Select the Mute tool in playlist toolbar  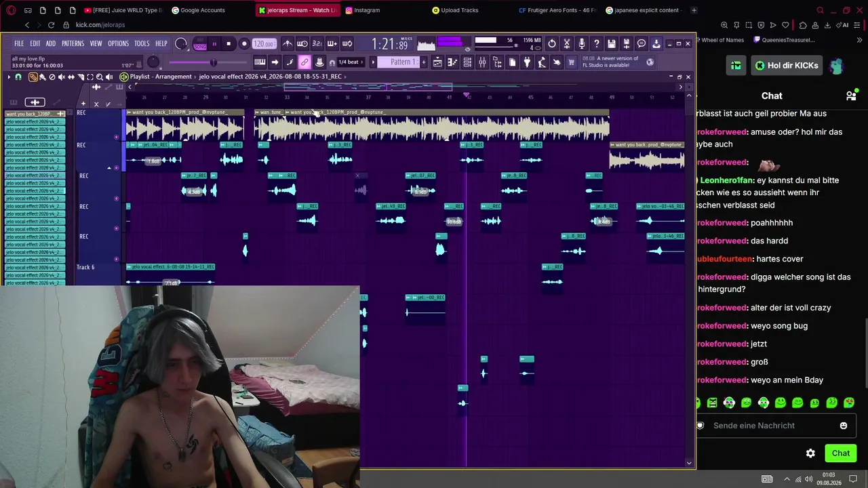click(x=62, y=77)
